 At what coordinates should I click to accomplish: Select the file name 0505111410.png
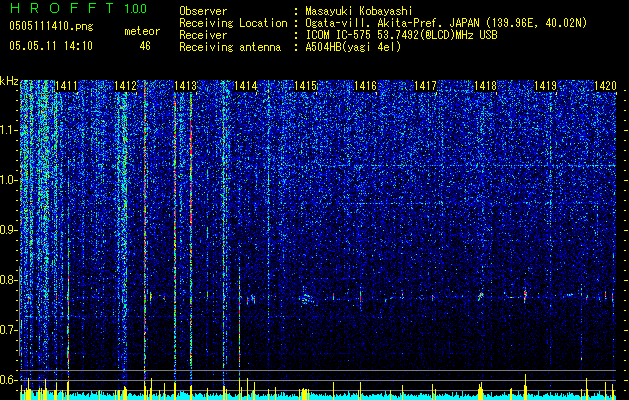[51, 26]
